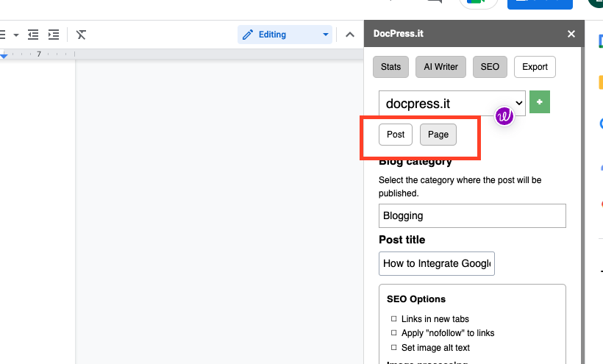603x364 pixels.
Task: Collapse the toolbar with the up chevron
Action: click(349, 35)
